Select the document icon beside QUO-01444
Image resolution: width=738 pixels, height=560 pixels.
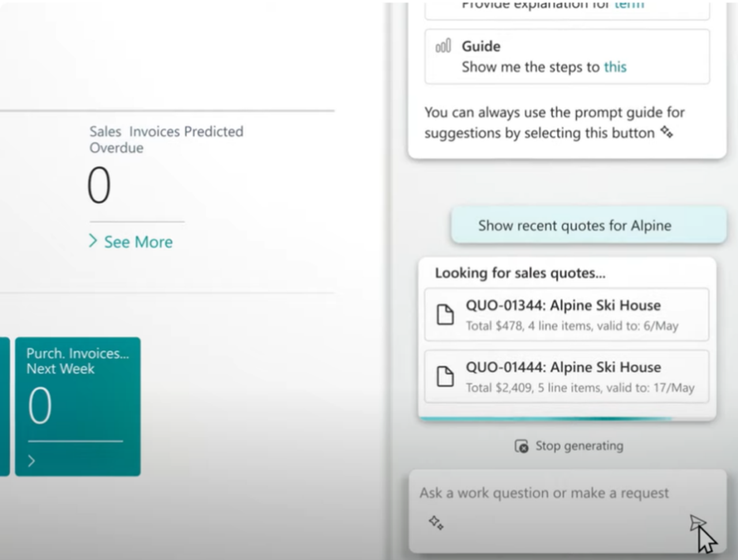pos(445,377)
